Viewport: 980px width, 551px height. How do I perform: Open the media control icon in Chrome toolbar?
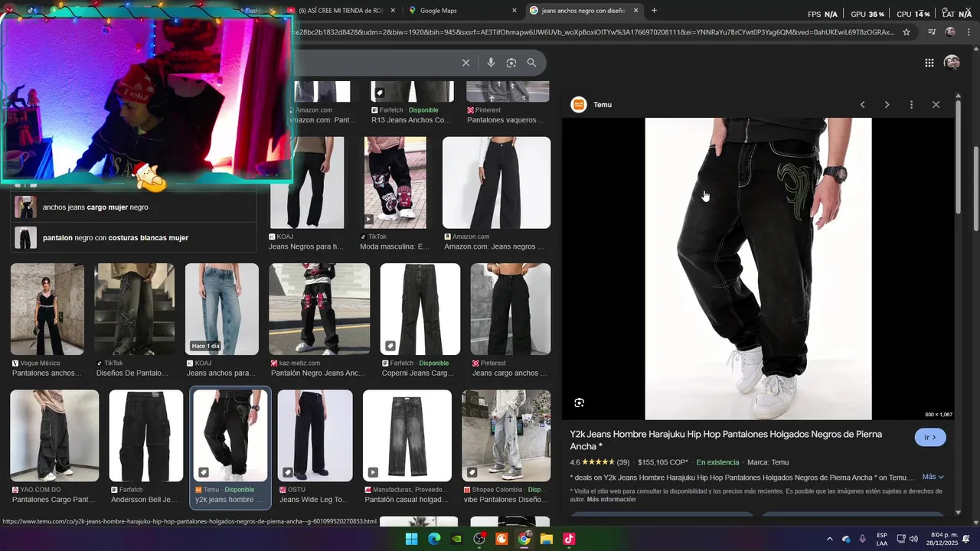click(x=932, y=32)
